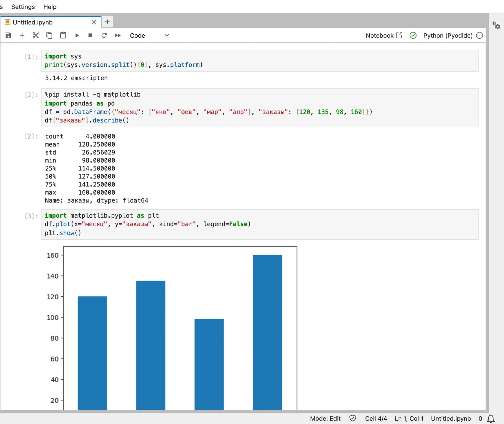Click the output text 3.14.2 emscripten
Screen dimensions: 504x424
76,78
